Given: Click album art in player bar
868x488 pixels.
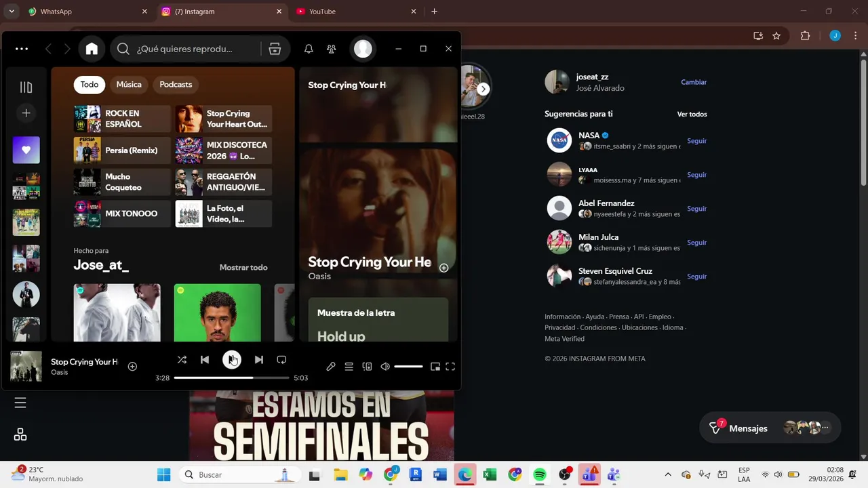Looking at the screenshot, I should pos(26,367).
